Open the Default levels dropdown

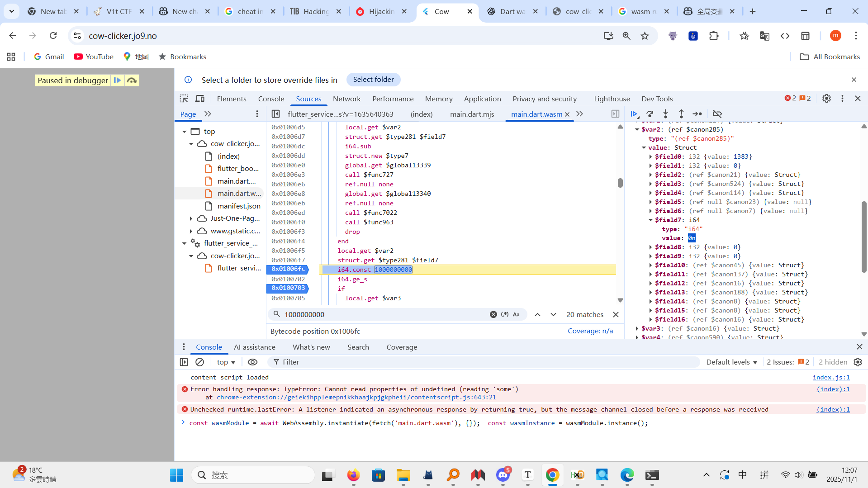pyautogui.click(x=731, y=362)
